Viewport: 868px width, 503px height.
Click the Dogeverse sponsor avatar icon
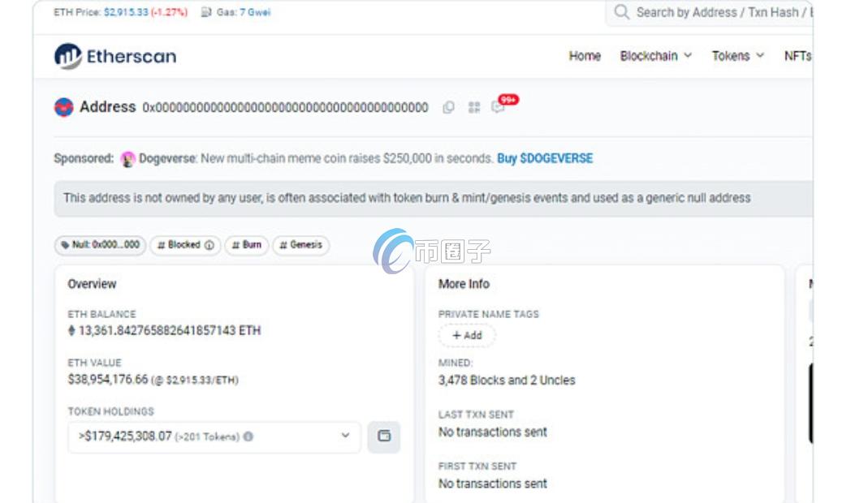coord(127,159)
